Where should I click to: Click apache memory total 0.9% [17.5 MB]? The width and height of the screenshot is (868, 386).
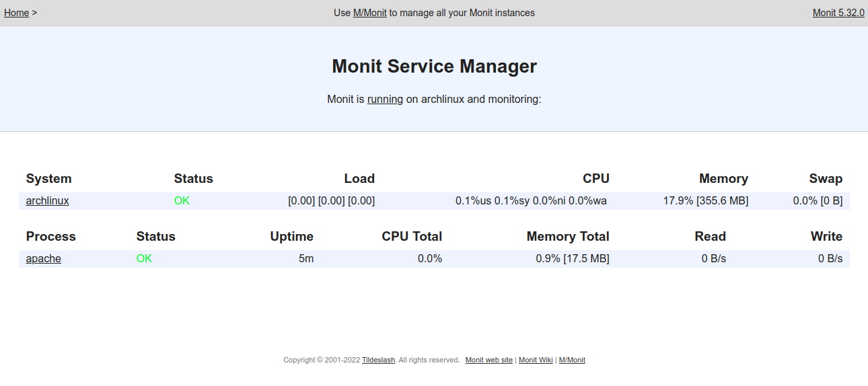pyautogui.click(x=573, y=258)
